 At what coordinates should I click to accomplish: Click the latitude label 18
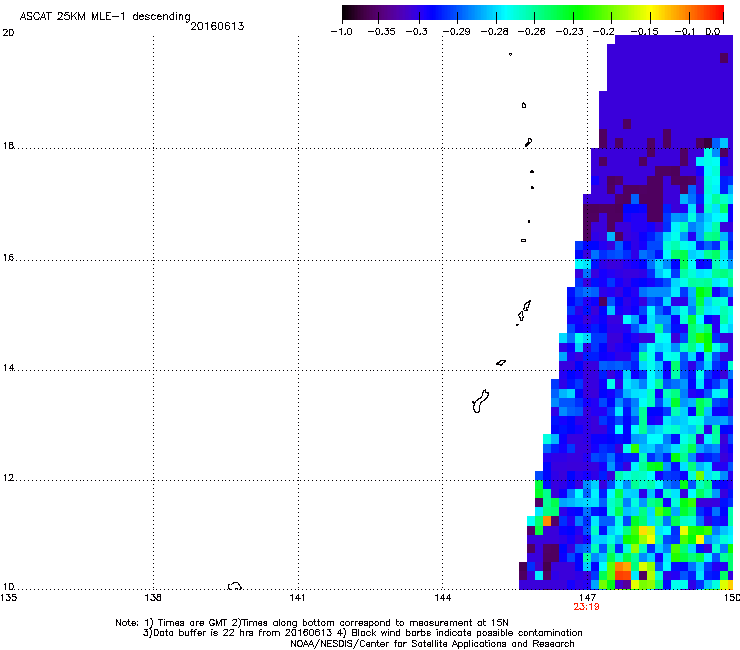8,146
